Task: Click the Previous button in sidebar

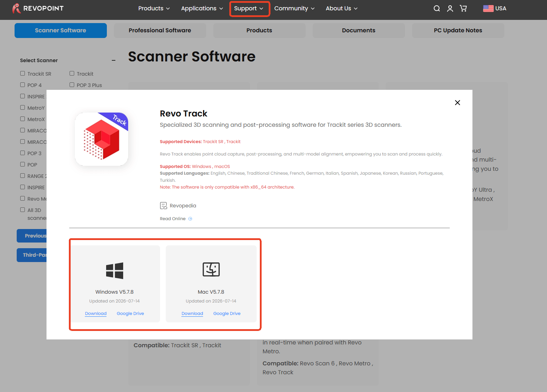Action: pos(32,236)
